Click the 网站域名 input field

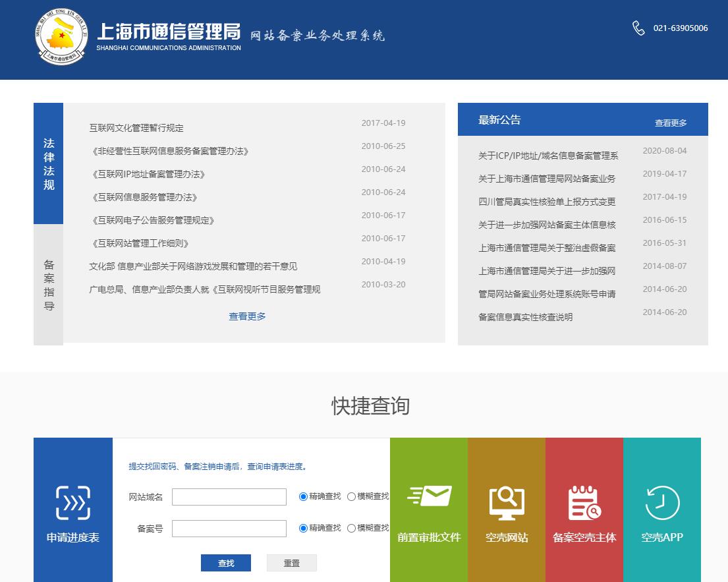[x=229, y=497]
